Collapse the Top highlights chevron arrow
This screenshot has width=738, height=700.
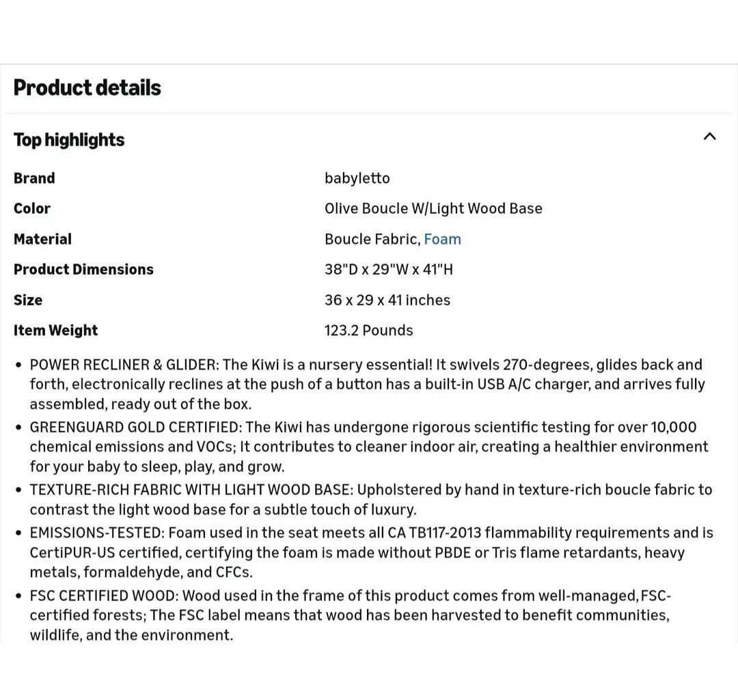pyautogui.click(x=709, y=137)
